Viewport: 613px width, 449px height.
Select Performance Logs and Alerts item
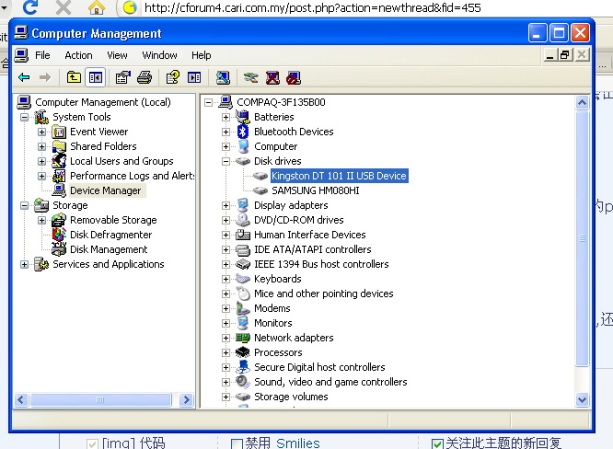coord(132,176)
